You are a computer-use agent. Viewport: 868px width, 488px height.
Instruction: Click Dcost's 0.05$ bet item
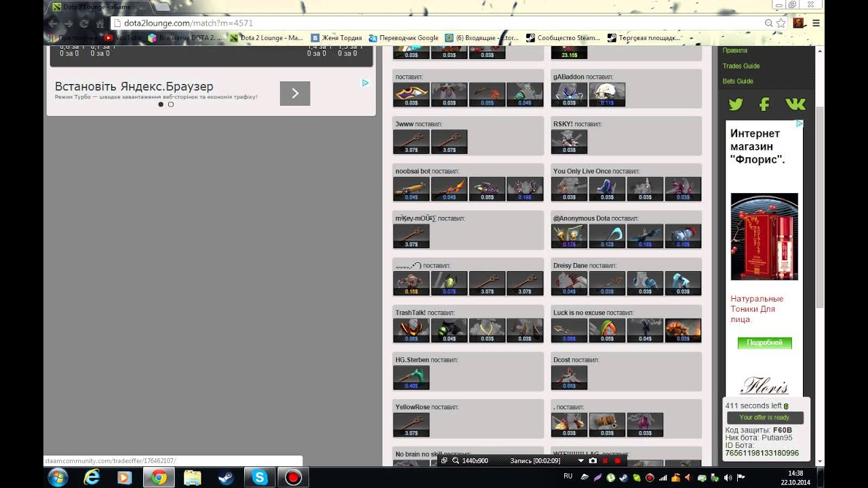tap(569, 378)
